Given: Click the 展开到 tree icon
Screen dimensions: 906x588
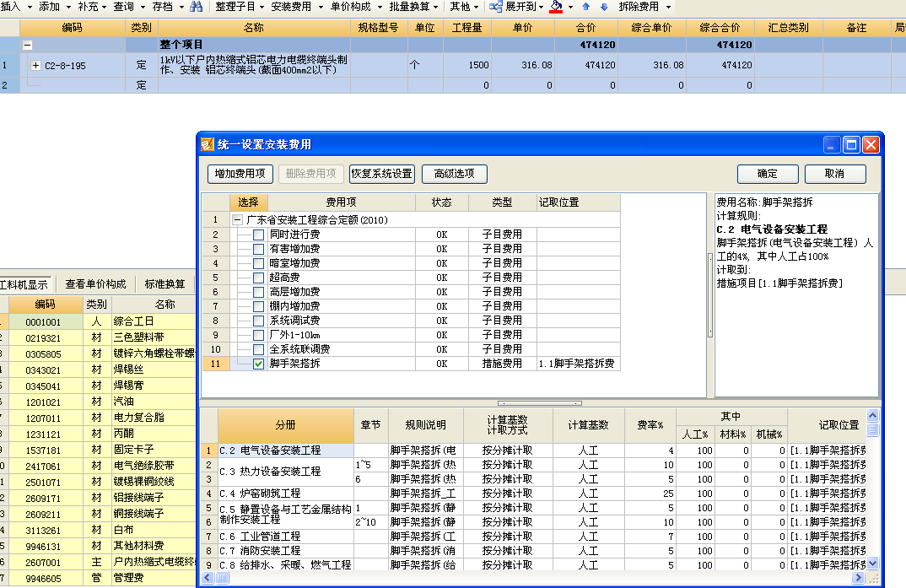Looking at the screenshot, I should pyautogui.click(x=495, y=7).
